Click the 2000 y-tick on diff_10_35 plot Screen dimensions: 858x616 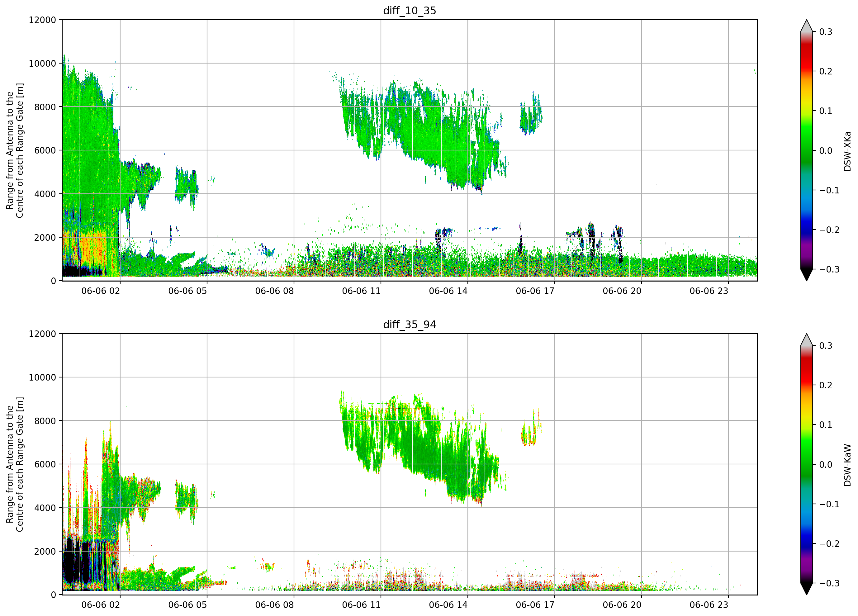click(x=45, y=238)
